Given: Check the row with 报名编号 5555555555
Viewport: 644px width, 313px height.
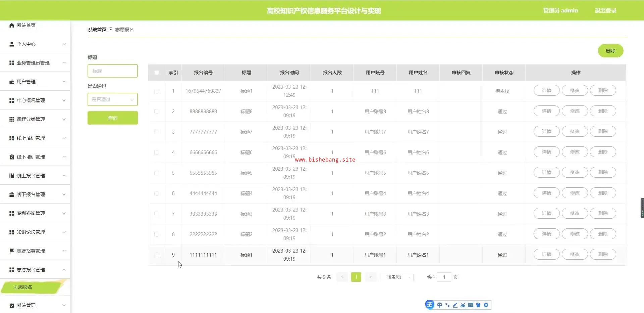Looking at the screenshot, I should pos(157,173).
